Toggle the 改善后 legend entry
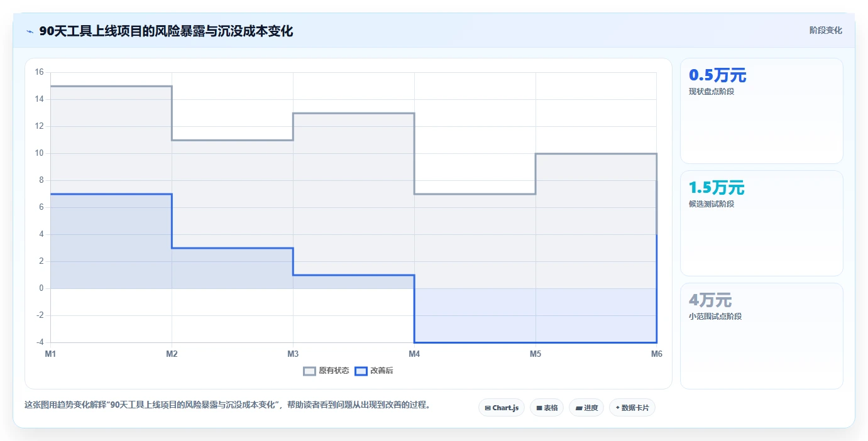Viewport: 868px width, 441px height. (x=374, y=371)
